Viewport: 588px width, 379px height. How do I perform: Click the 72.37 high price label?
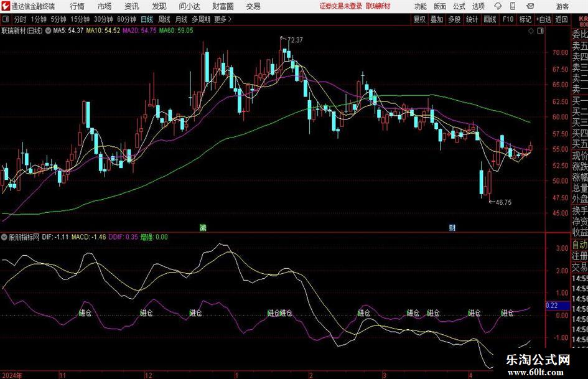pyautogui.click(x=295, y=40)
